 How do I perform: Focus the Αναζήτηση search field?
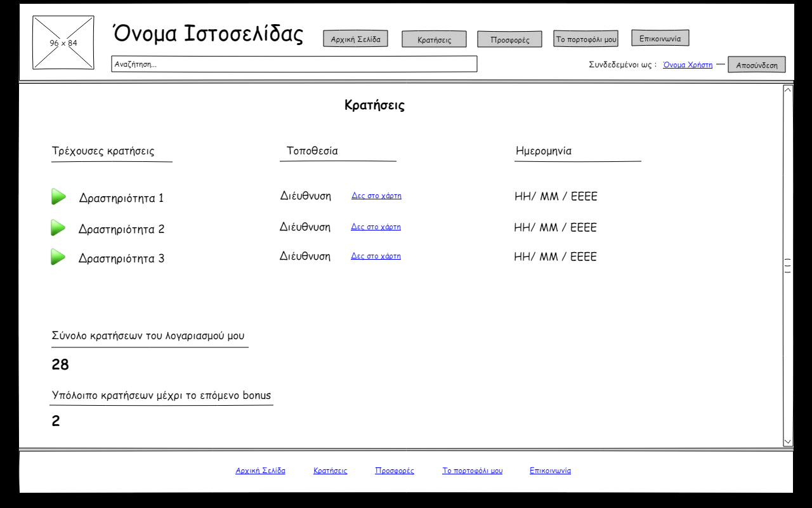point(294,64)
